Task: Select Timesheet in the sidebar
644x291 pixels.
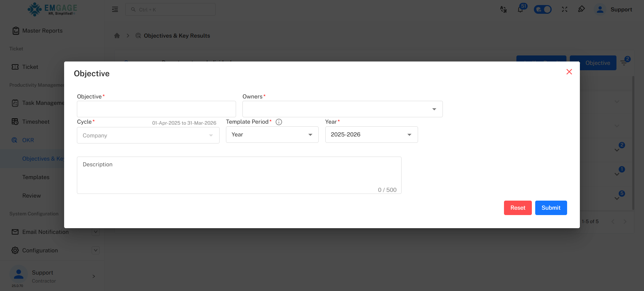Action: point(36,122)
